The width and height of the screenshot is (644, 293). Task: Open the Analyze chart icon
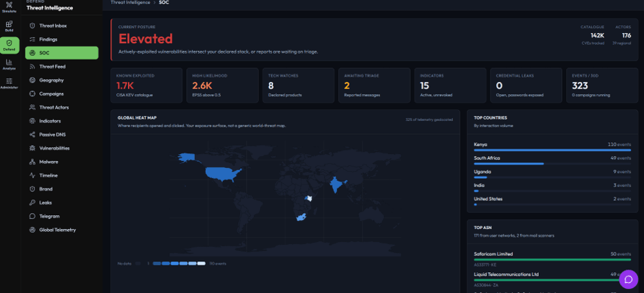click(x=9, y=63)
